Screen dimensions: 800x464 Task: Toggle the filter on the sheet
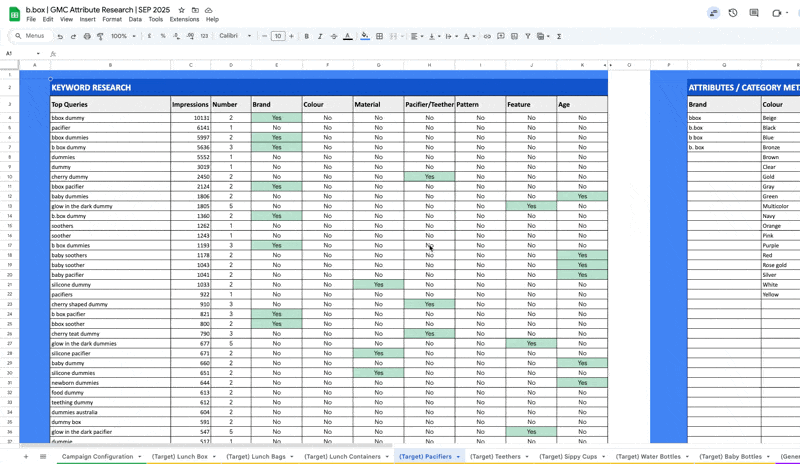[528, 36]
